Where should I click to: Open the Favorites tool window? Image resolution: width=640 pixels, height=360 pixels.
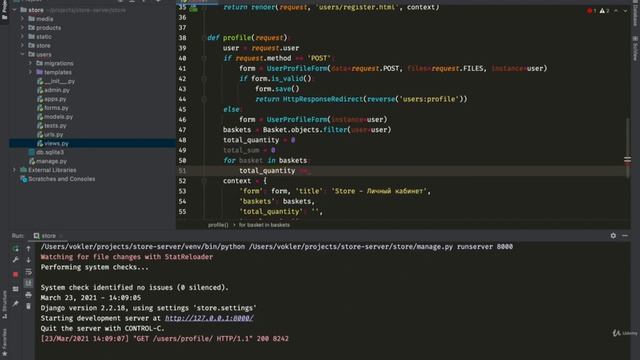[x=4, y=341]
